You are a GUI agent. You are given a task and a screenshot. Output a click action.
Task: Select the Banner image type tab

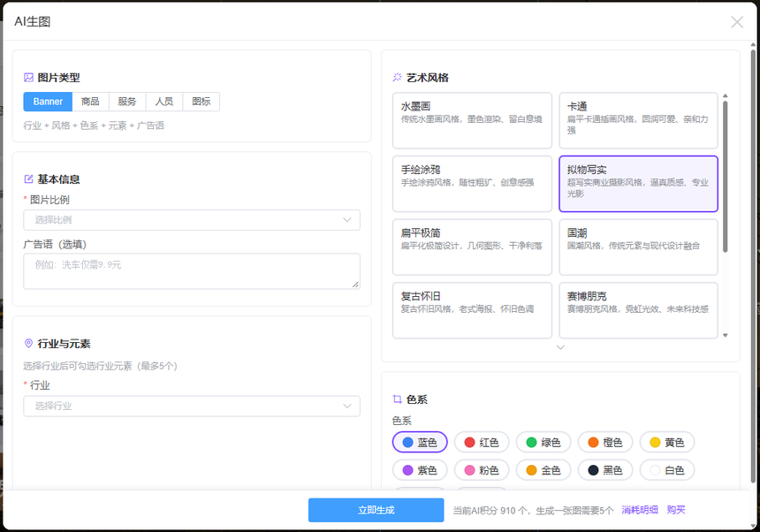48,102
